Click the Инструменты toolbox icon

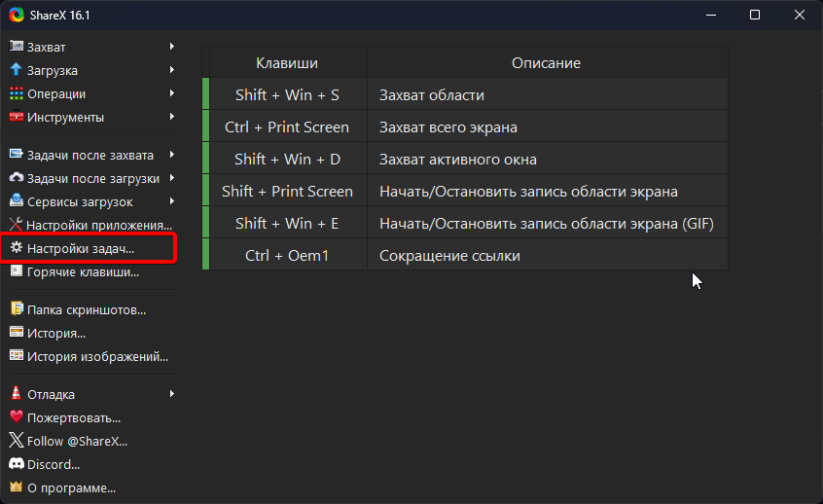pos(17,117)
